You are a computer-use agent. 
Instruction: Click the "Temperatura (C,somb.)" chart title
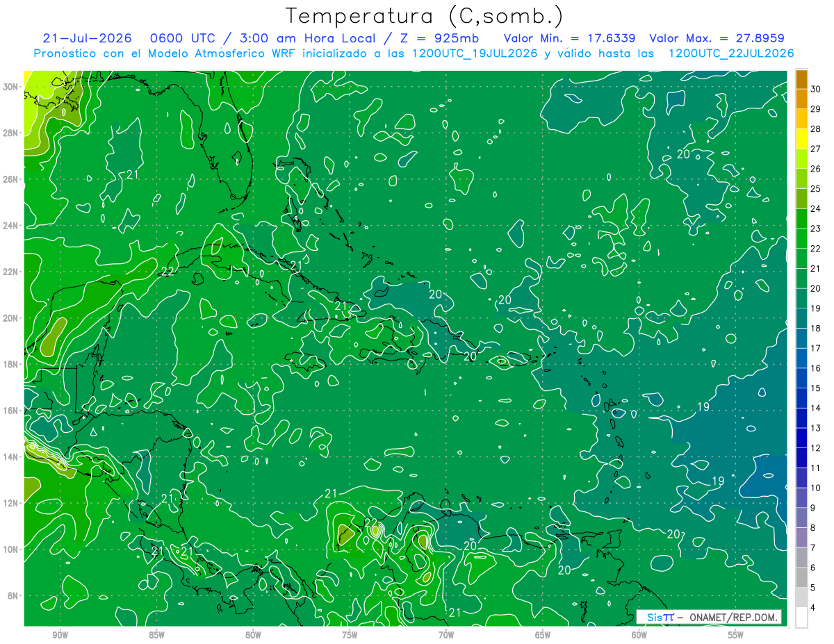(425, 16)
